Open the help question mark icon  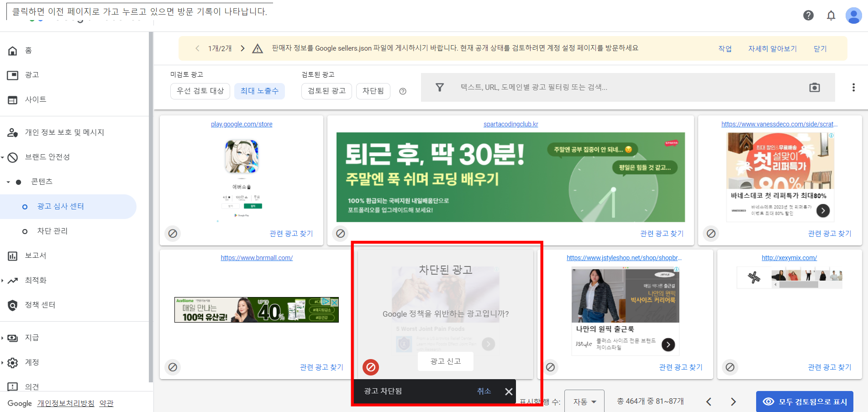tap(808, 16)
